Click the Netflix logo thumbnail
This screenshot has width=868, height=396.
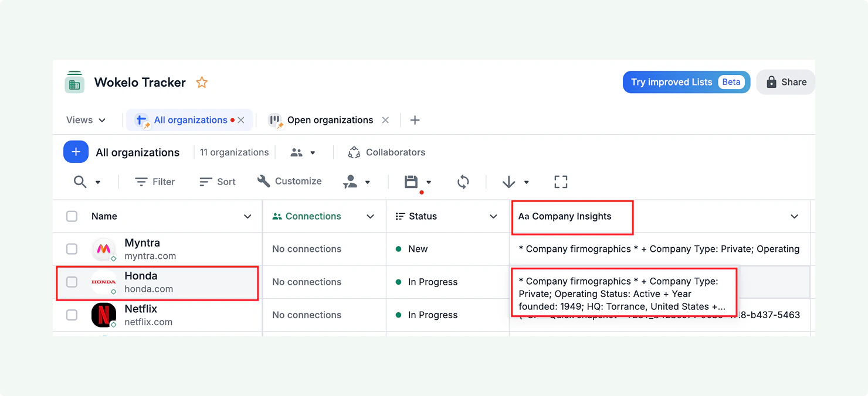[104, 315]
